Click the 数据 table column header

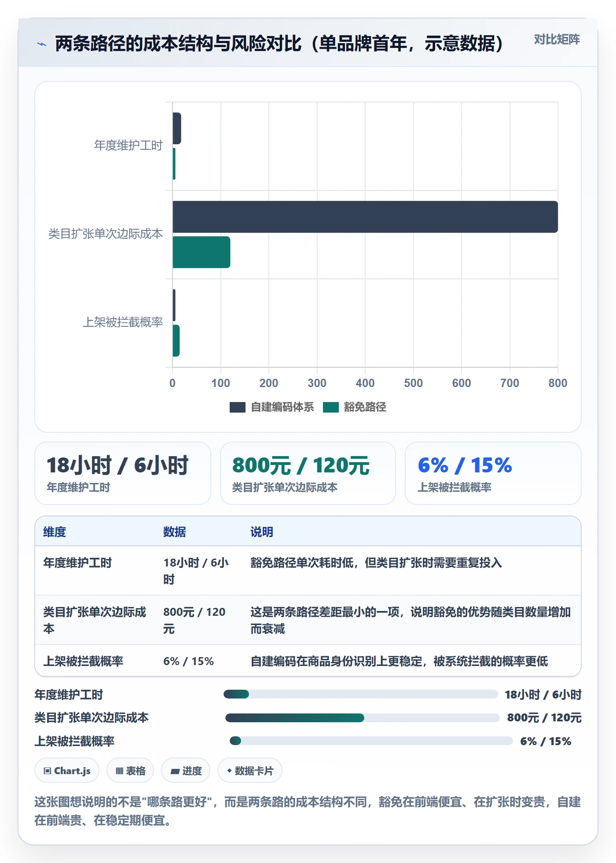[175, 532]
